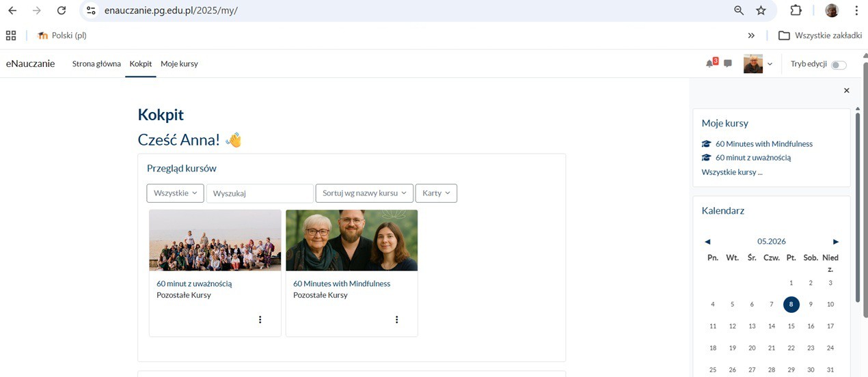Go to the previous calendar month with the left arrow
This screenshot has height=377, width=868.
(x=707, y=242)
